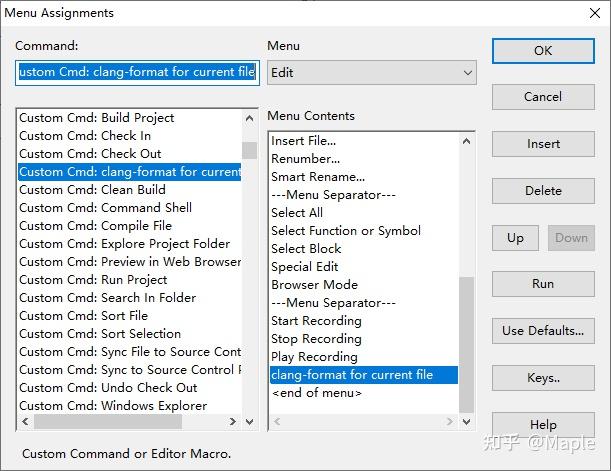The width and height of the screenshot is (611, 471).
Task: Move the menu item Up
Action: 515,238
